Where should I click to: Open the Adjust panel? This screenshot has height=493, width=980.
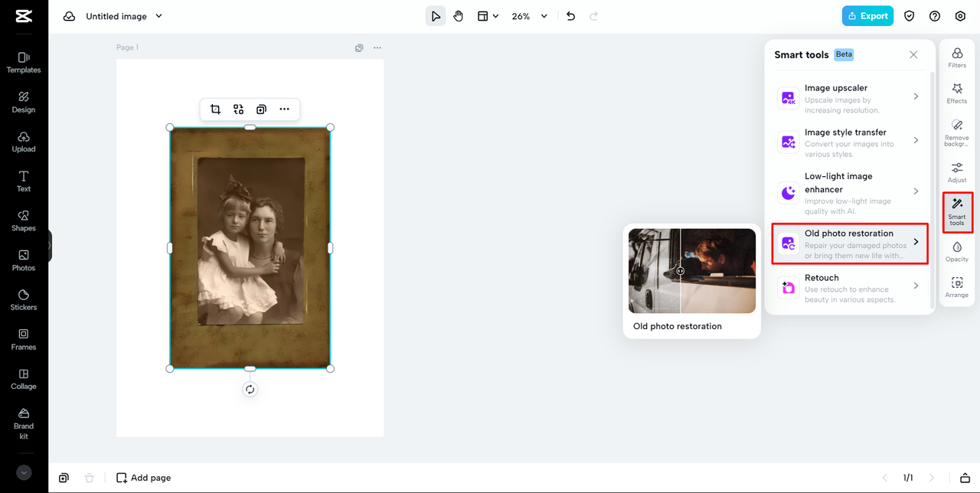[957, 172]
